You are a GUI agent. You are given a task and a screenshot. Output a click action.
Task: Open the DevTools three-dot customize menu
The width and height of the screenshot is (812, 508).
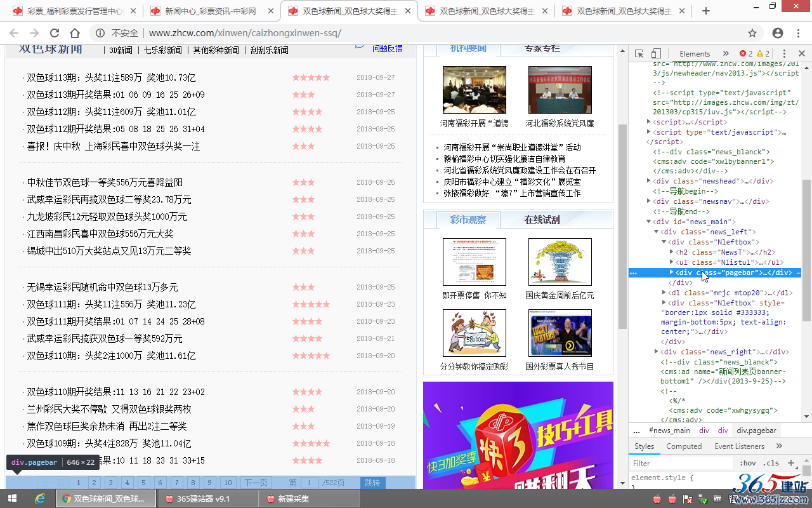click(785, 54)
